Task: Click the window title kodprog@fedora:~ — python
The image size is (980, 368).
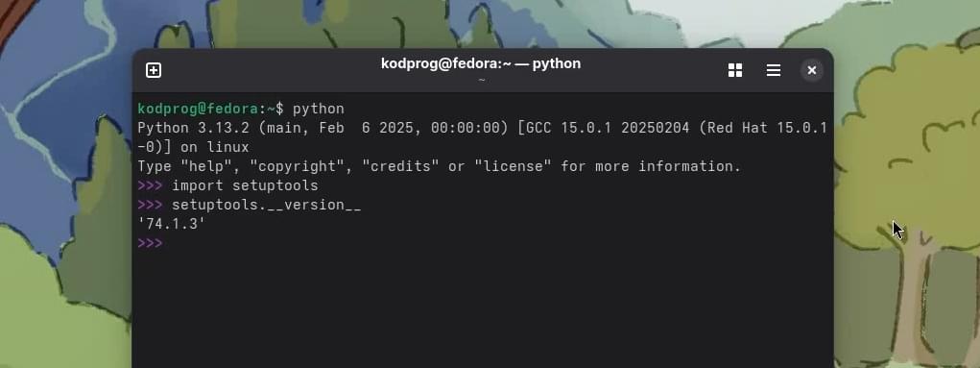Action: point(481,63)
